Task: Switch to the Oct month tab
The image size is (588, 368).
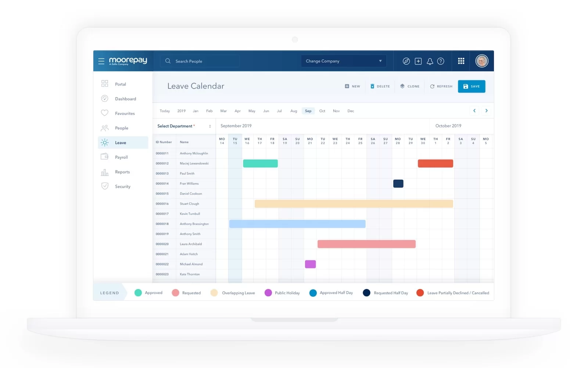Action: (322, 111)
